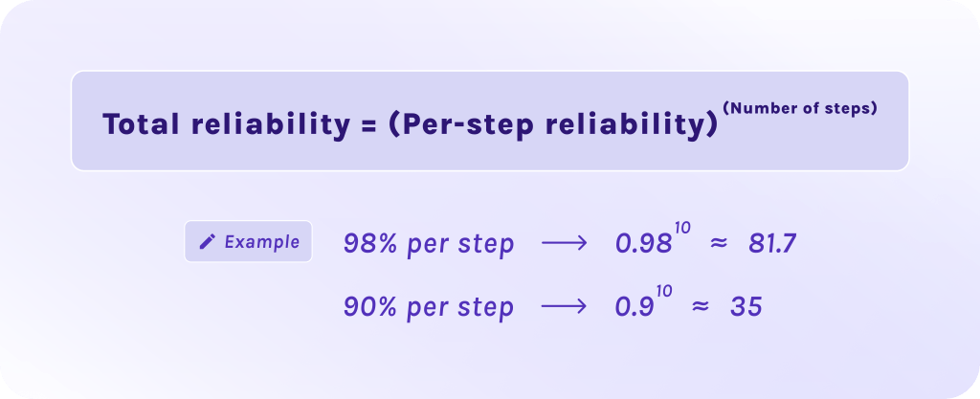Viewport: 980px width, 399px height.
Task: Click the arrow after 90% per step
Action: click(x=564, y=308)
